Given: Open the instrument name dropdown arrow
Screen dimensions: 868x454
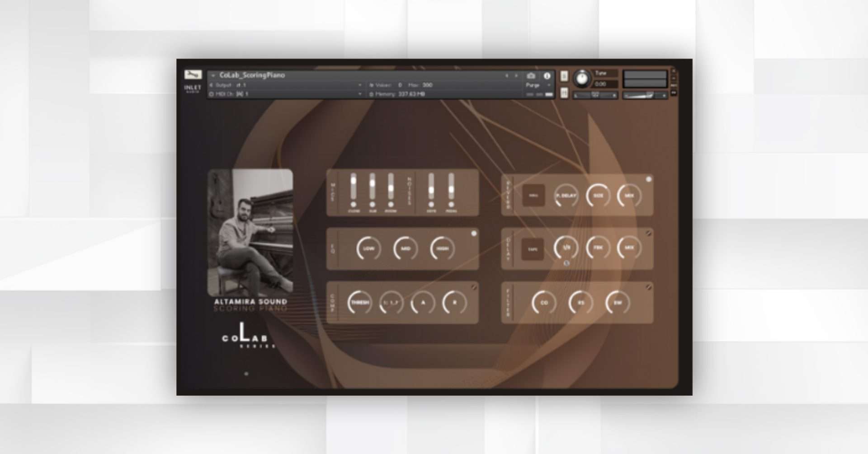Looking at the screenshot, I should [212, 75].
